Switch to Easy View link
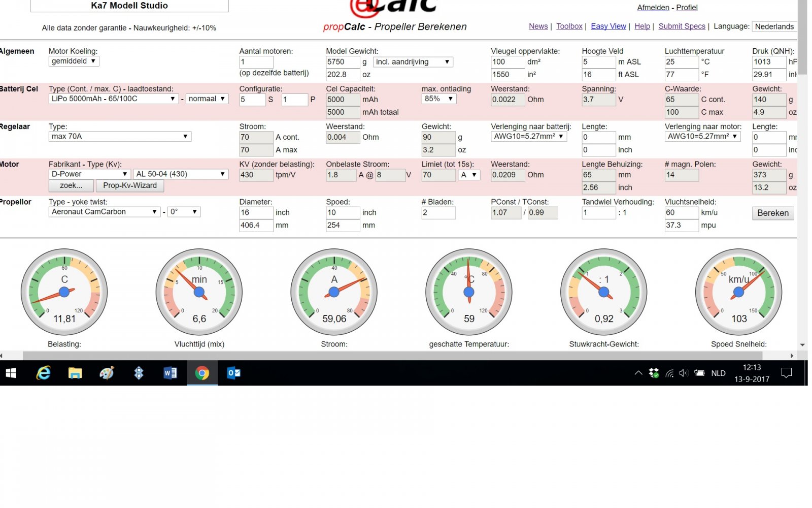The width and height of the screenshot is (812, 508). (x=608, y=26)
